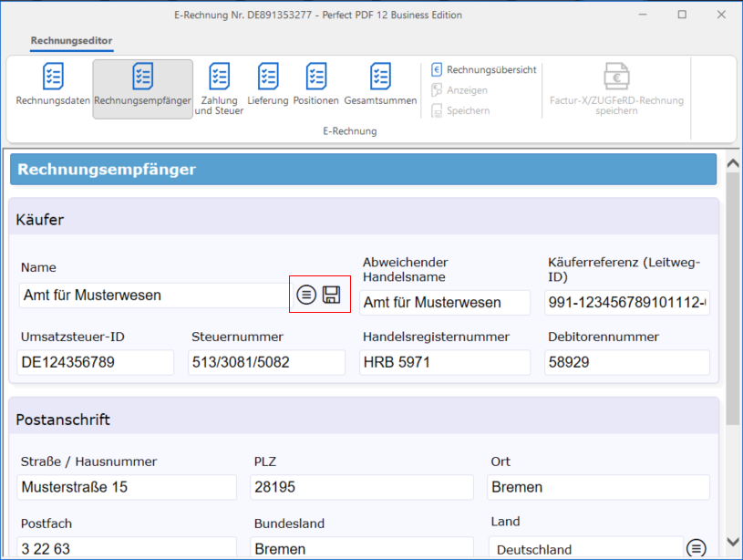
Task: Click the list icon beside Name field
Action: (307, 295)
